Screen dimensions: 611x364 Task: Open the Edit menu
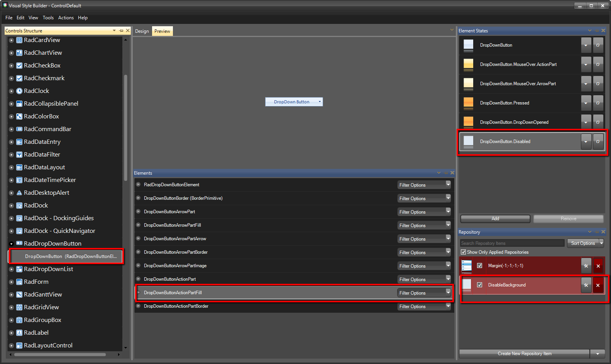click(x=20, y=18)
